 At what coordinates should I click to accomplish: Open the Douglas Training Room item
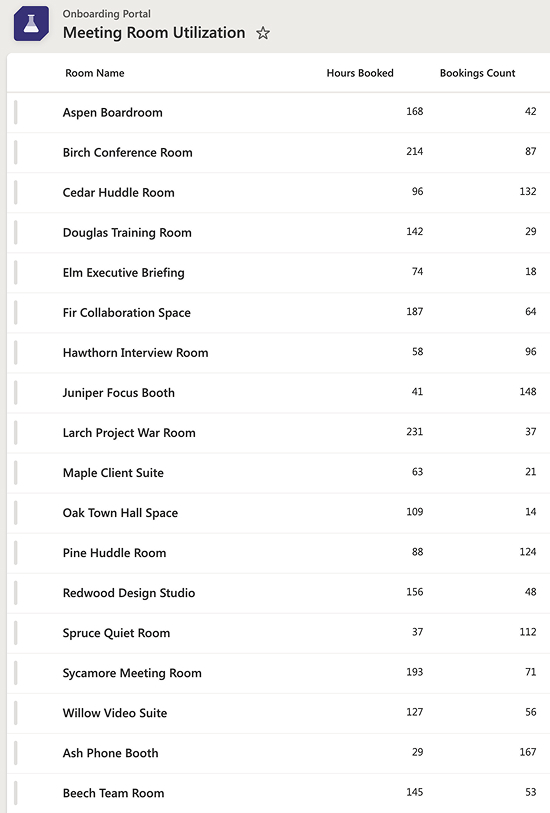pyautogui.click(x=127, y=233)
